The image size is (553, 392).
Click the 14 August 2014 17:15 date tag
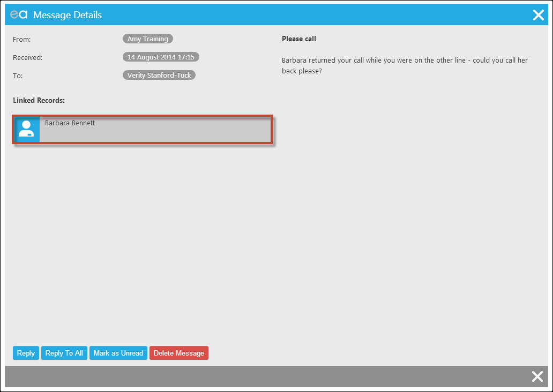pyautogui.click(x=161, y=57)
